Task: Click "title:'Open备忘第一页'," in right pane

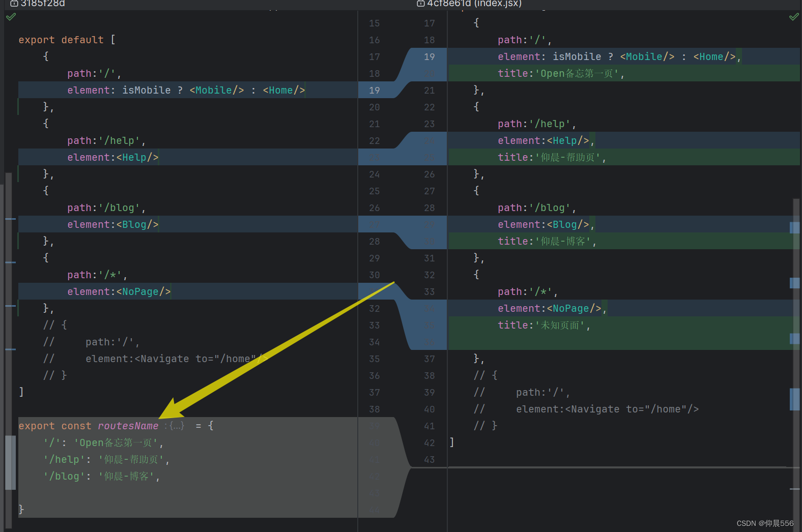Action: [561, 73]
